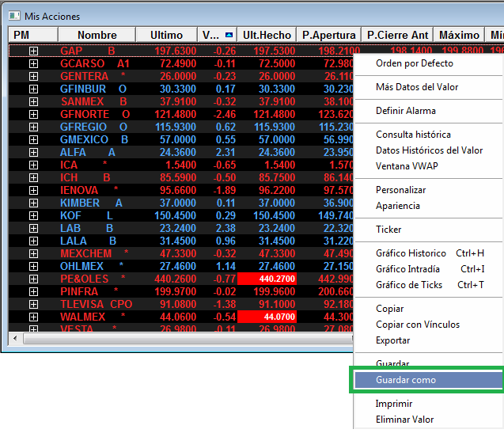Expand the GFINBUR O row
Image resolution: width=504 pixels, height=433 pixels.
pyautogui.click(x=33, y=89)
